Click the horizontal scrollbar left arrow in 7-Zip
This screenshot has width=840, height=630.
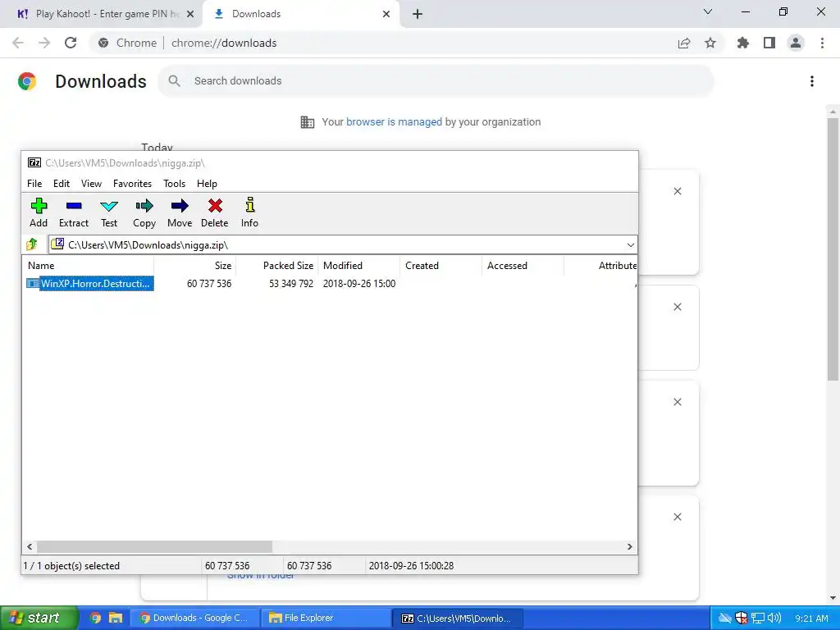pyautogui.click(x=30, y=547)
